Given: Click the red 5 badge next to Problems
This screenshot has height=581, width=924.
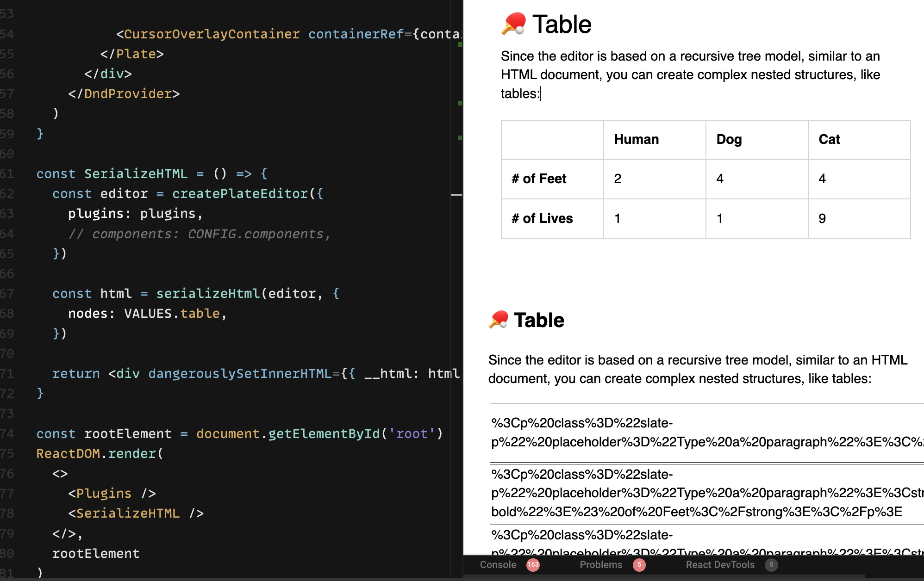Looking at the screenshot, I should (x=639, y=565).
